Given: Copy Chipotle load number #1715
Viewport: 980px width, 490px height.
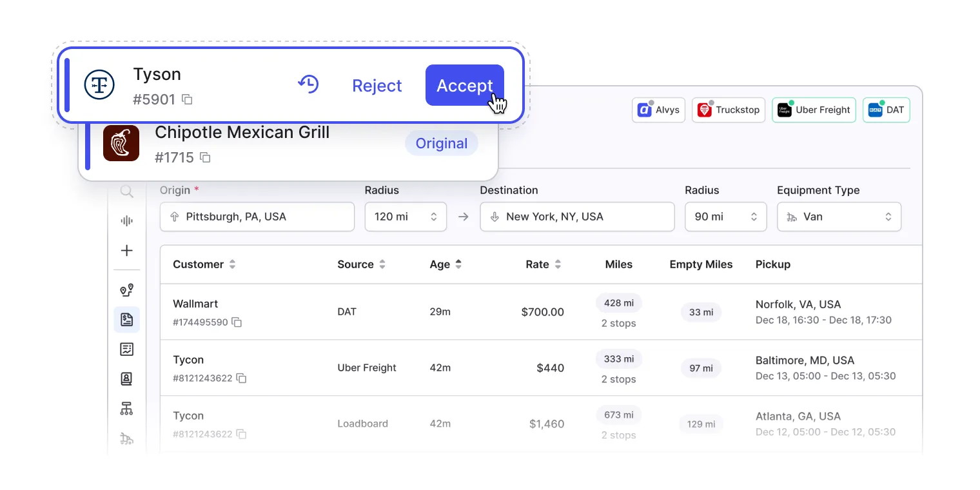Looking at the screenshot, I should coord(205,157).
